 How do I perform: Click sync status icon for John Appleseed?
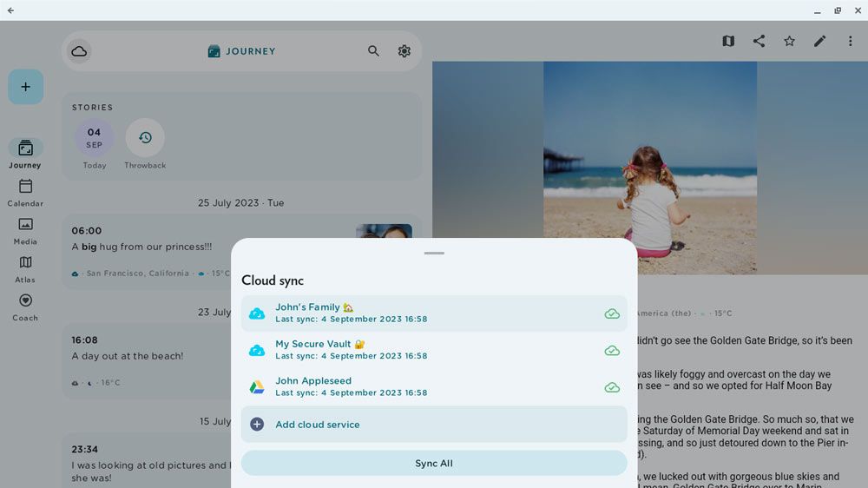click(612, 387)
